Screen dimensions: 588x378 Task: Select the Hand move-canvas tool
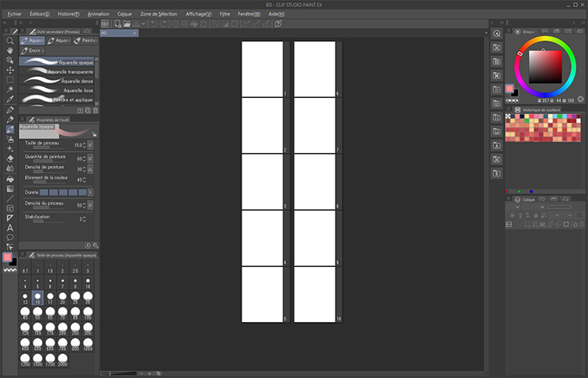coord(9,50)
